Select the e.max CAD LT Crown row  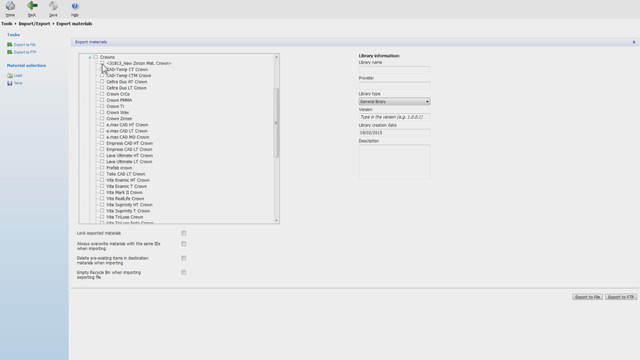coord(127,131)
